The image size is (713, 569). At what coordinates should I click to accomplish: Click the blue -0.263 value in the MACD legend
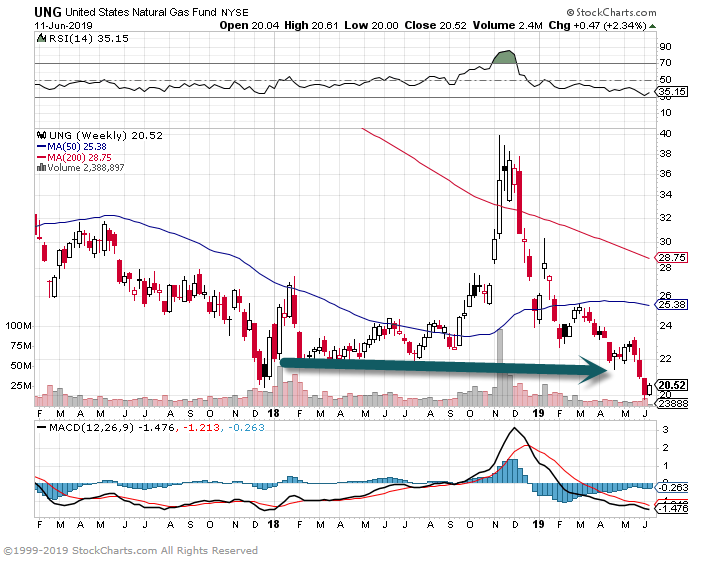pos(246,428)
